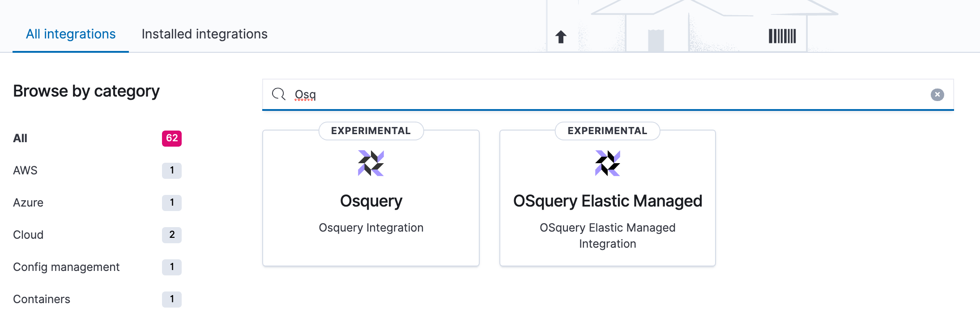
Task: Click Experimental badge on Osquery card
Action: [371, 131]
